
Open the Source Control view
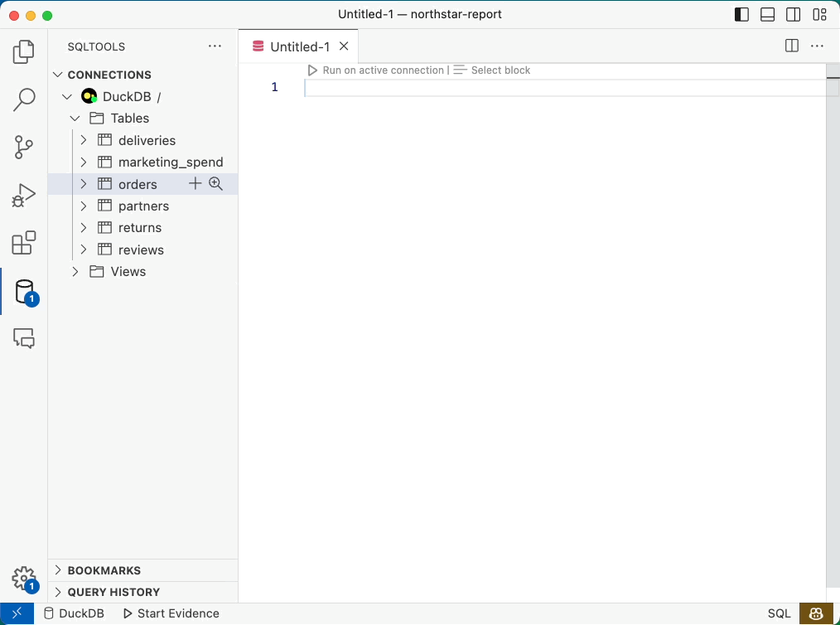point(24,148)
